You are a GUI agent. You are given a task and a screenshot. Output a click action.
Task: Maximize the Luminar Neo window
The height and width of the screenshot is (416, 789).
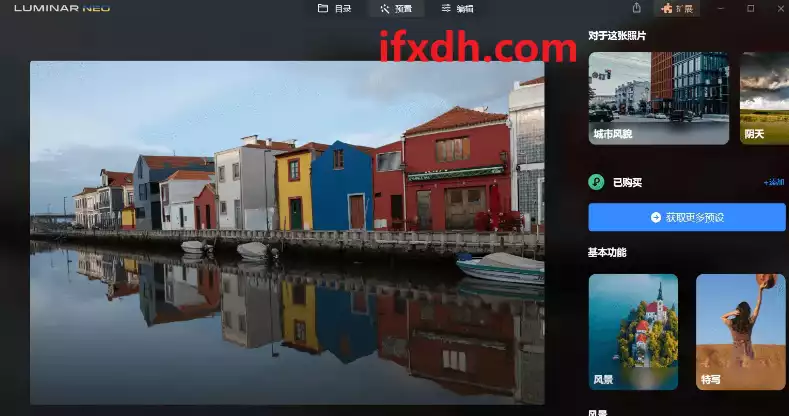point(750,8)
